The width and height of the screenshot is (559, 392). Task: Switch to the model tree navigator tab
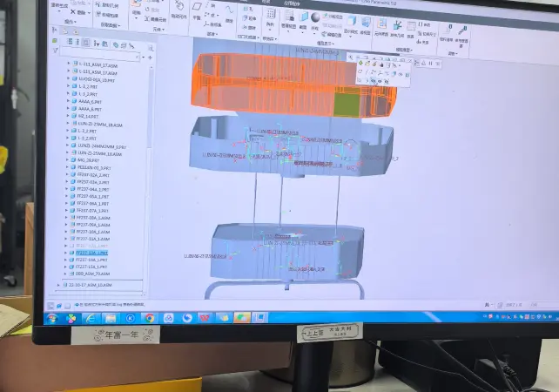tap(55, 30)
